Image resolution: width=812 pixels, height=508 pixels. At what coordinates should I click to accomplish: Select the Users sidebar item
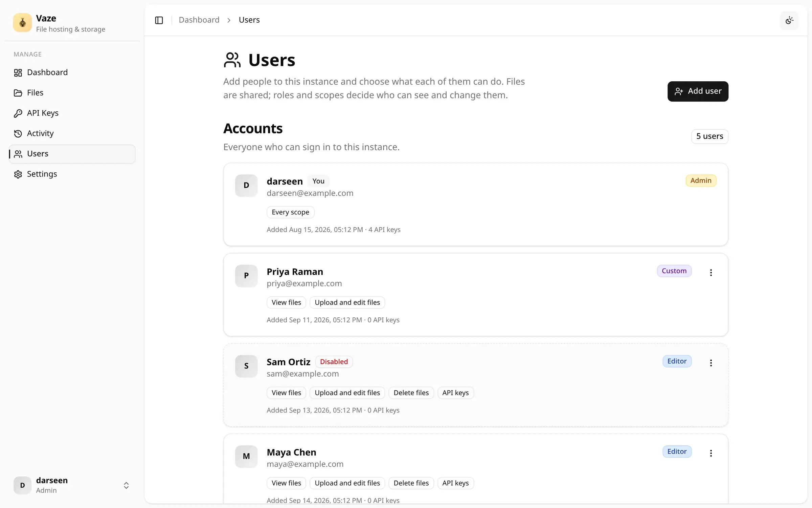(72, 154)
